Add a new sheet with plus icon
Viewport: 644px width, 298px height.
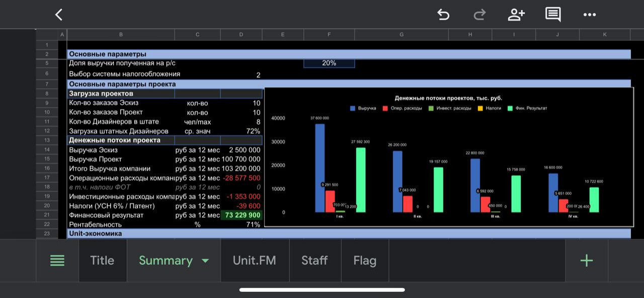click(587, 260)
